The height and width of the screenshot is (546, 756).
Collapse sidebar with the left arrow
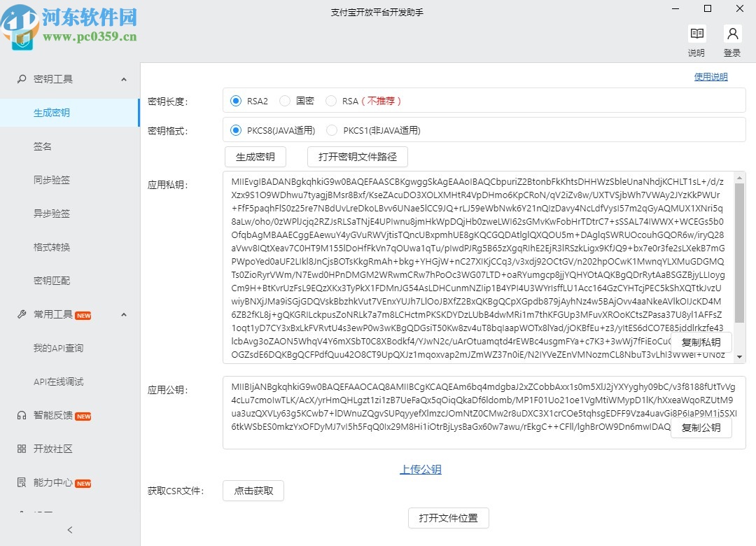point(70,530)
